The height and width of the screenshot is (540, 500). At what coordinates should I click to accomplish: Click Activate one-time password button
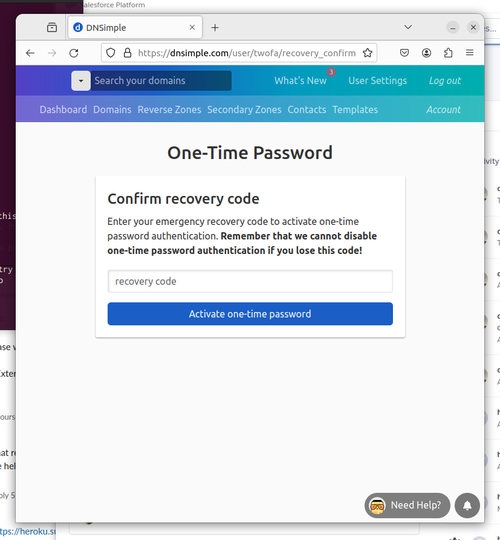pos(250,314)
